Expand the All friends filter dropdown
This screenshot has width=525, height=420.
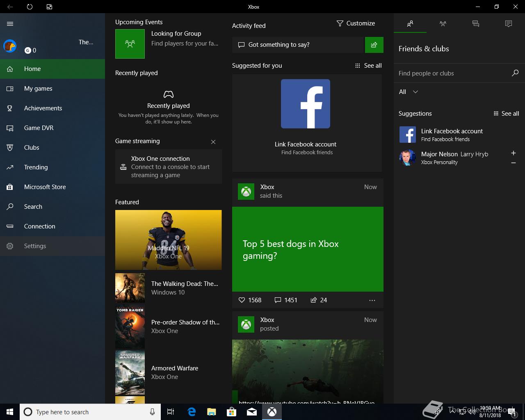click(x=409, y=92)
